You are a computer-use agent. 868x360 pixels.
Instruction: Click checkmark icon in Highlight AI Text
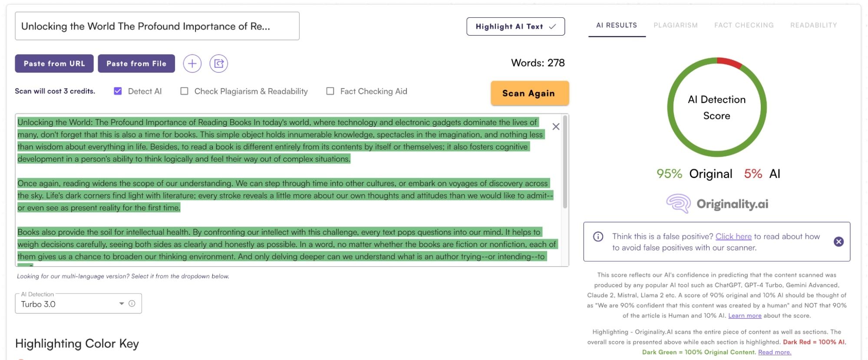[552, 26]
